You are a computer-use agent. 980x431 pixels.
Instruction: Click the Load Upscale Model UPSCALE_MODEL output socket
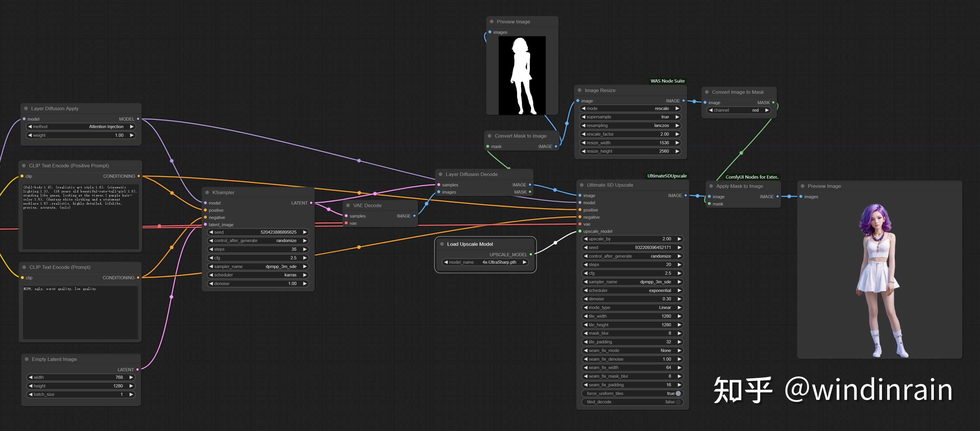[x=531, y=254]
